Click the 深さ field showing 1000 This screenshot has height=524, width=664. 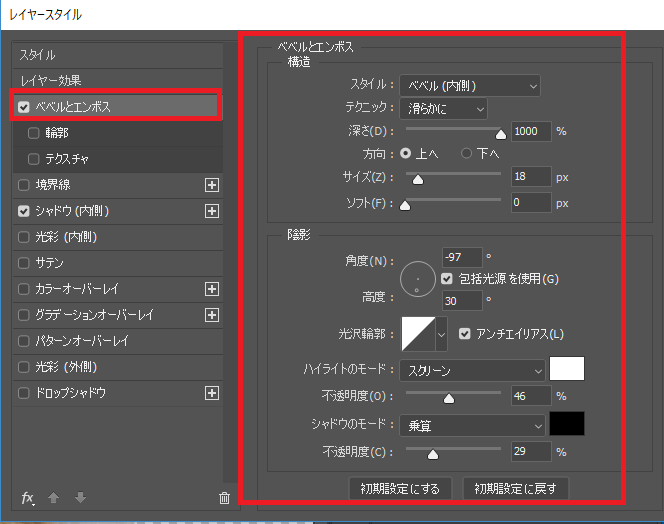(531, 131)
